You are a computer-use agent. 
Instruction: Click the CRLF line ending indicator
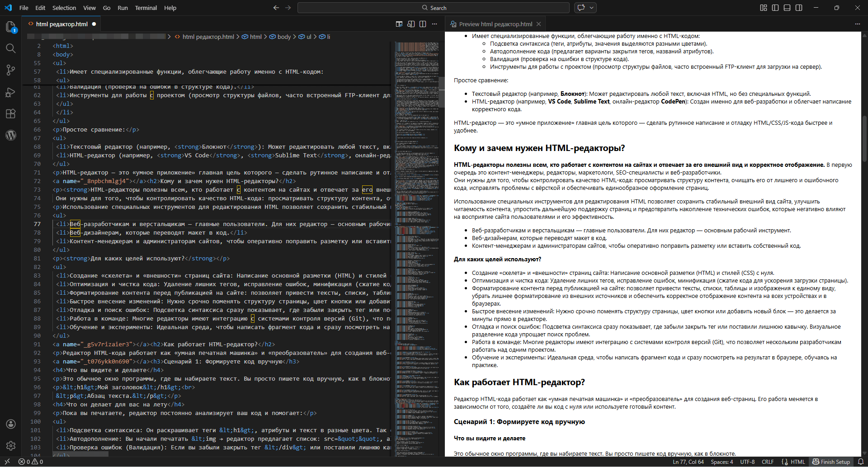tap(768, 462)
